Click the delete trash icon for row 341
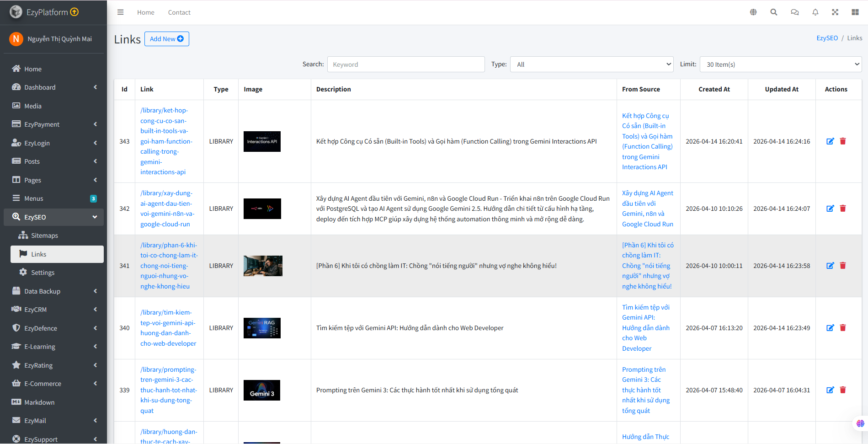Viewport: 868px width, 444px height. 843,265
